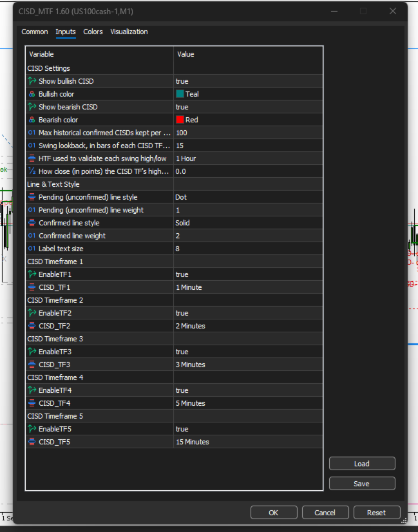The height and width of the screenshot is (532, 418).
Task: Click the integer icon beside Label text size
Action: coord(32,249)
